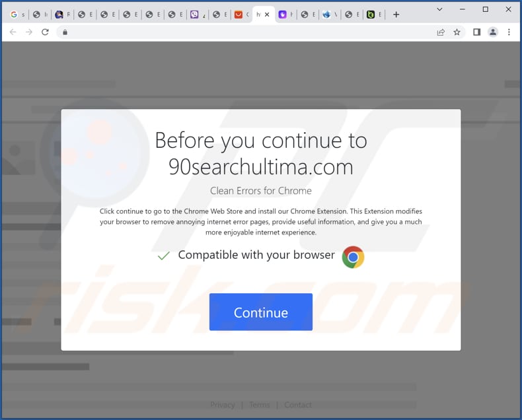
Task: Click the '90searchultima.com' heading text
Action: point(260,166)
